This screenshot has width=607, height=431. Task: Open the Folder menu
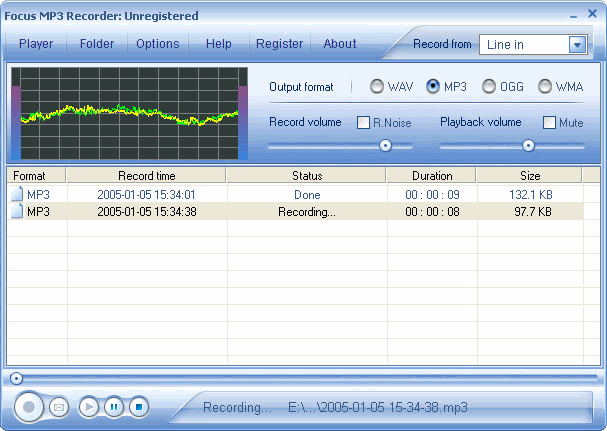tap(97, 44)
